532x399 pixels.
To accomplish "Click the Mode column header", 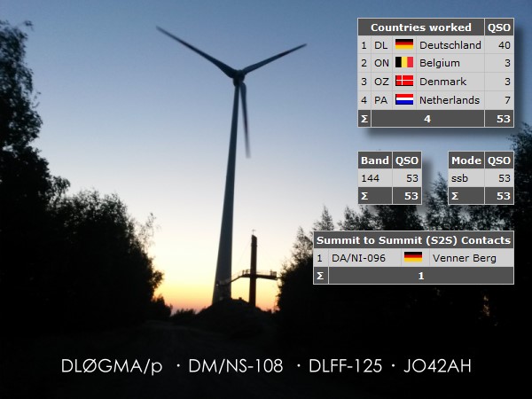I will coord(465,160).
